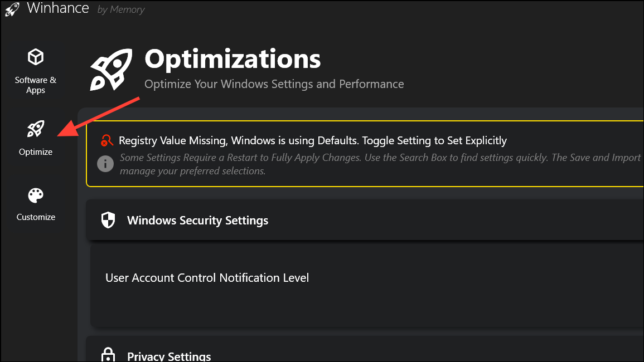Select the Customize palette icon
Image resolution: width=644 pixels, height=362 pixels.
click(x=35, y=195)
